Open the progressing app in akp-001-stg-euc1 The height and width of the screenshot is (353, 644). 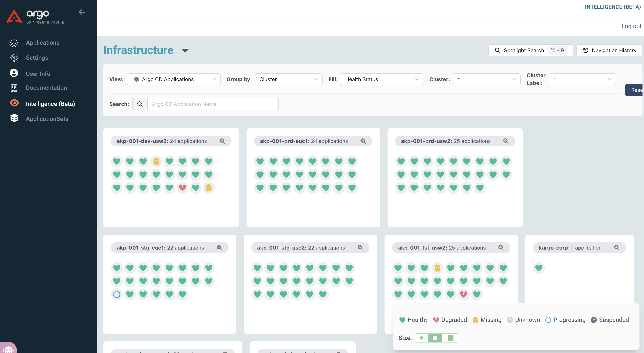tap(117, 294)
